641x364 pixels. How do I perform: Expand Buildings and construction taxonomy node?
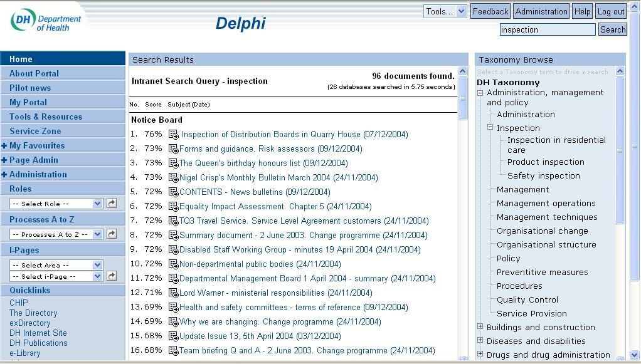480,326
